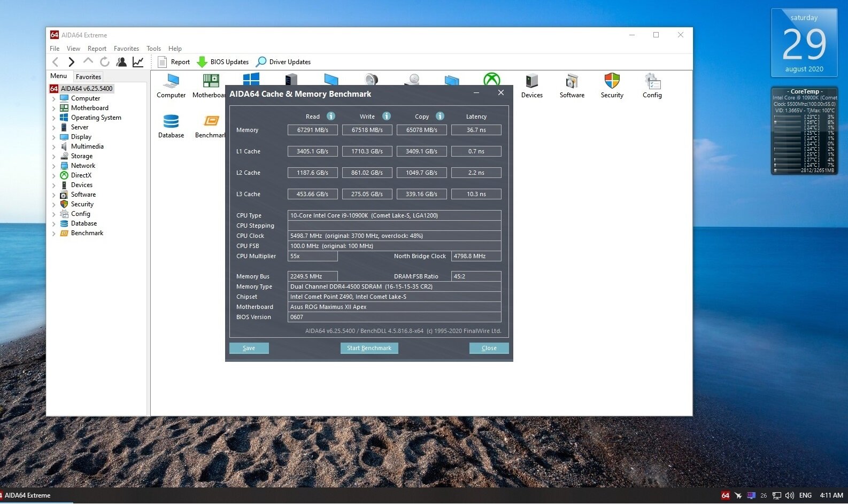The height and width of the screenshot is (504, 848).
Task: Show info for Copy column
Action: point(440,116)
